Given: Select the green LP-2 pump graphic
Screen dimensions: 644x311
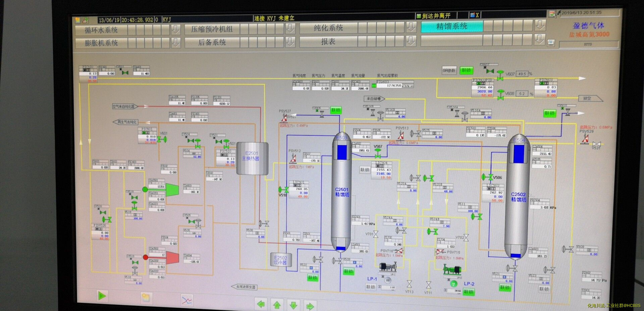Looking at the screenshot, I should pos(452,270).
